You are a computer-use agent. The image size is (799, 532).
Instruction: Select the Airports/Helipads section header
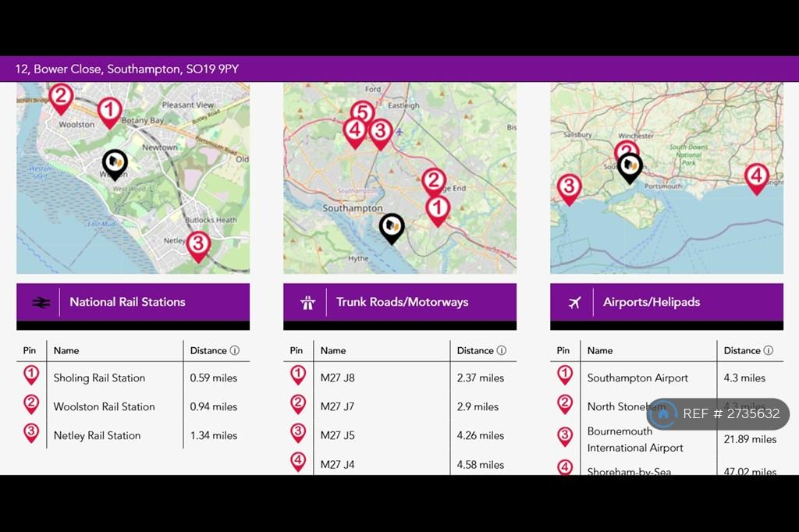[x=666, y=302]
